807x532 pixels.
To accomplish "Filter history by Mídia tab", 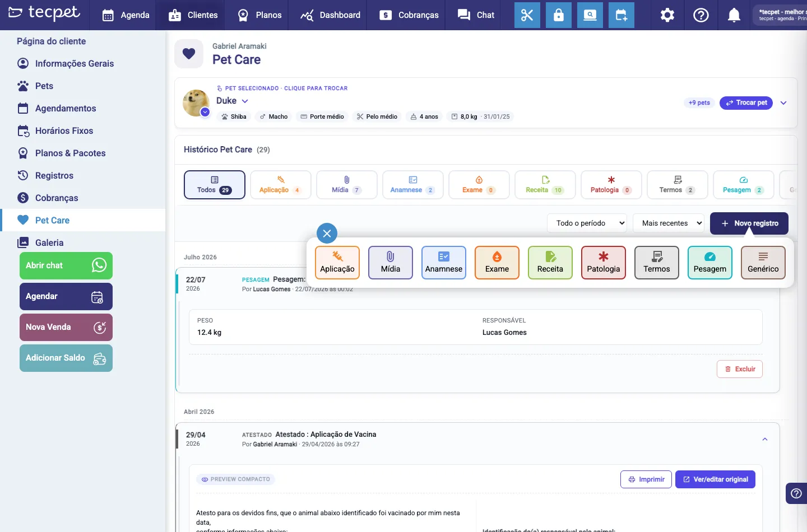I will coord(347,185).
